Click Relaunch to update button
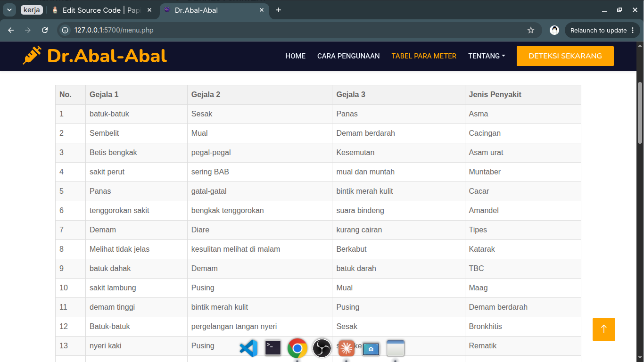Image resolution: width=644 pixels, height=362 pixels. click(603, 30)
